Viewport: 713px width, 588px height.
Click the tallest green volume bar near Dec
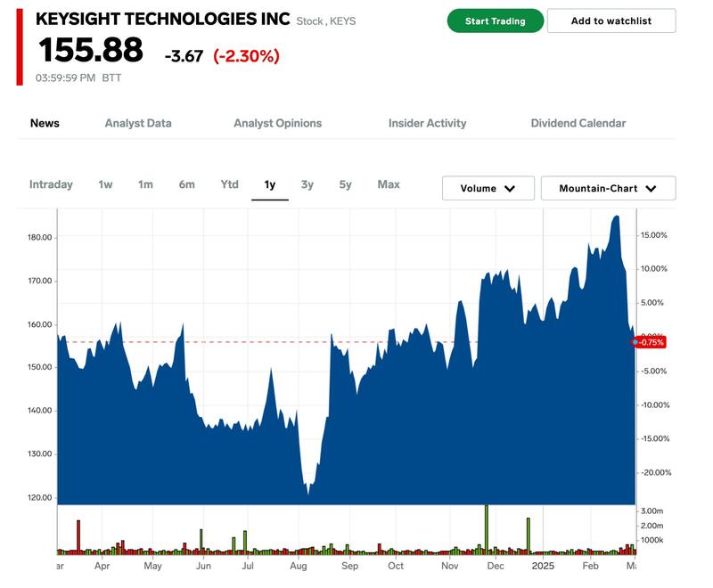pyautogui.click(x=487, y=529)
